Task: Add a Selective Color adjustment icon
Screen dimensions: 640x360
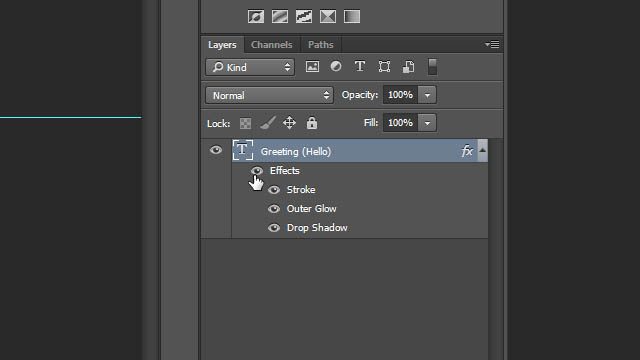Action: point(328,17)
